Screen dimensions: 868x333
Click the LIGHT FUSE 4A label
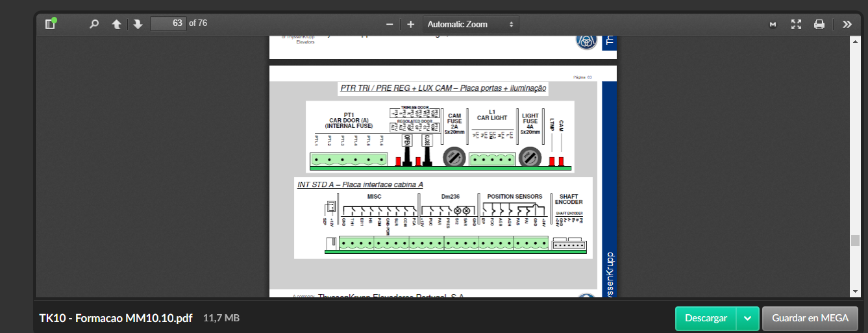click(x=530, y=123)
